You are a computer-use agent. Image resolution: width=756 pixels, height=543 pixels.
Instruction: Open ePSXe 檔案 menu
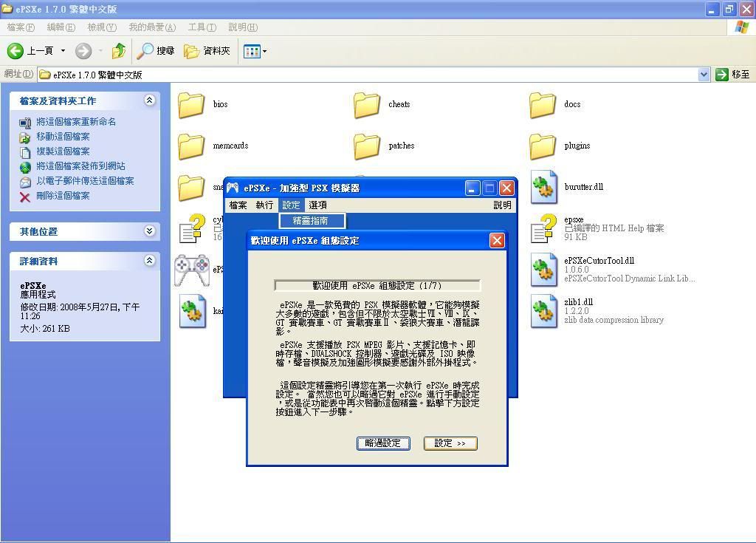(238, 205)
